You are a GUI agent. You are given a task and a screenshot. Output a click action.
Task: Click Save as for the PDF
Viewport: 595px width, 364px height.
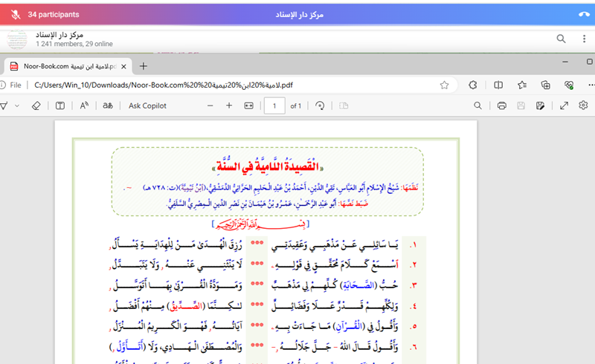[541, 105]
